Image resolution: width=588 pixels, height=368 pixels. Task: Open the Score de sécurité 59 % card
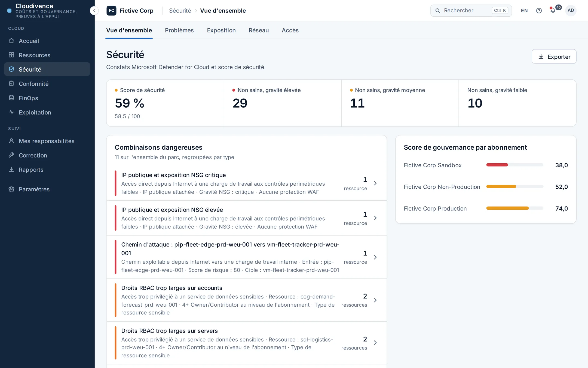coord(165,103)
